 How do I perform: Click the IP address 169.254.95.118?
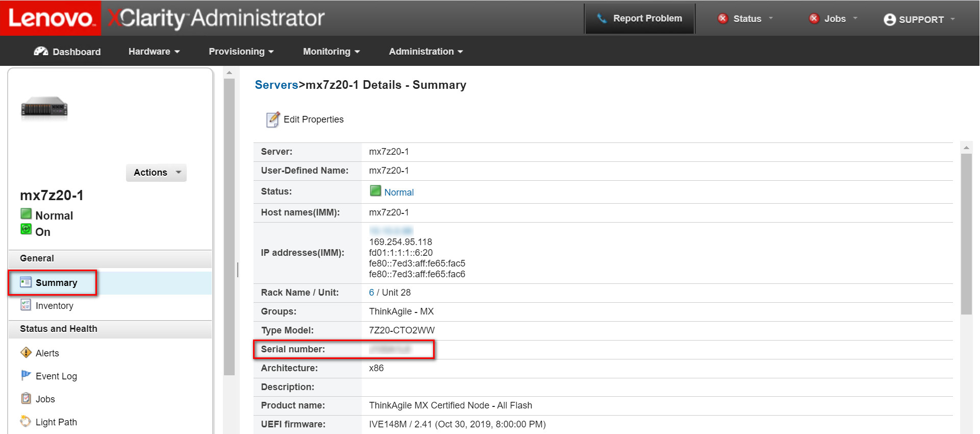click(x=400, y=242)
